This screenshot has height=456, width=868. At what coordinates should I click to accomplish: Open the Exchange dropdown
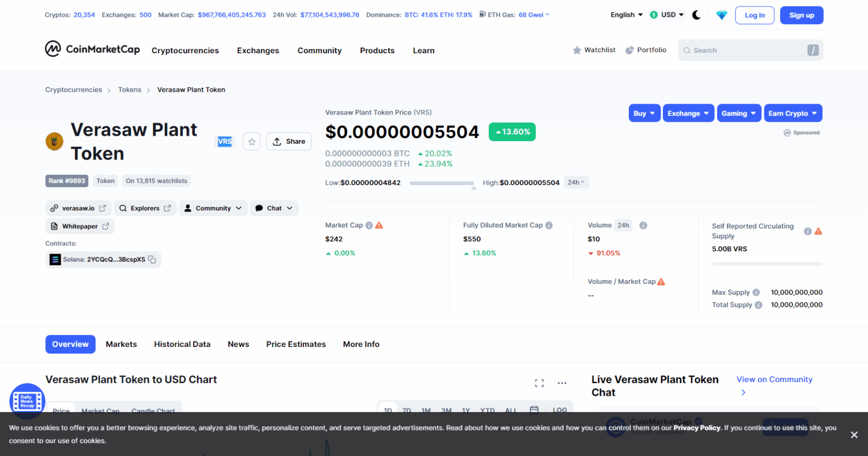pyautogui.click(x=688, y=113)
